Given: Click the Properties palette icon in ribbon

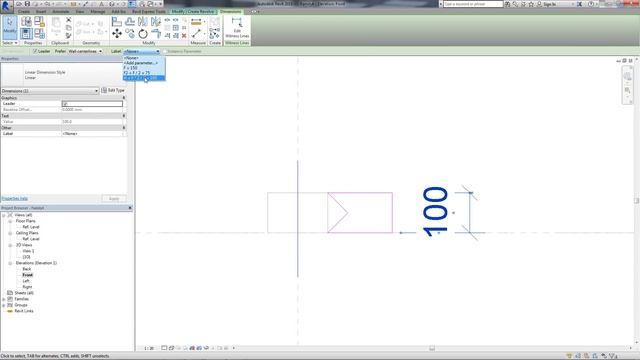Looking at the screenshot, I should (26, 34).
